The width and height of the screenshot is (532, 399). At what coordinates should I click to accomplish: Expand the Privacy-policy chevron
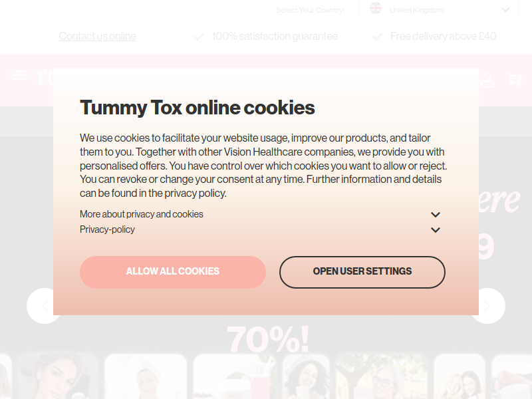coord(436,229)
